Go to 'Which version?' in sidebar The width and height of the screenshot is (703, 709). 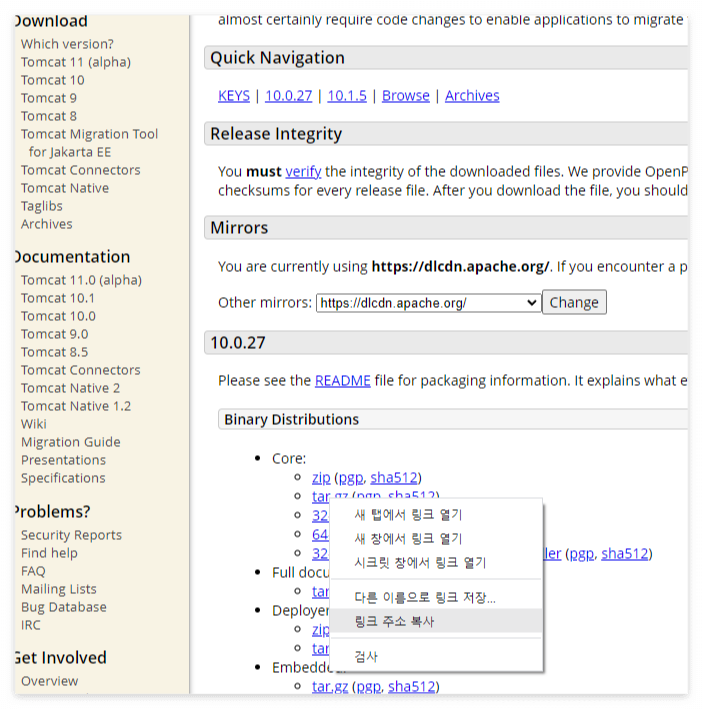tap(67, 44)
